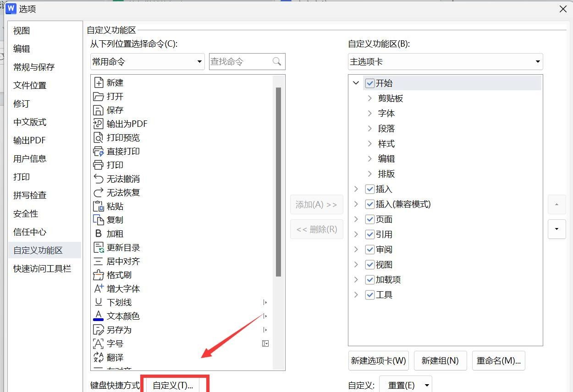Collapse the 开始 tab tree node
Image resolution: width=573 pixels, height=392 pixels.
pos(356,83)
